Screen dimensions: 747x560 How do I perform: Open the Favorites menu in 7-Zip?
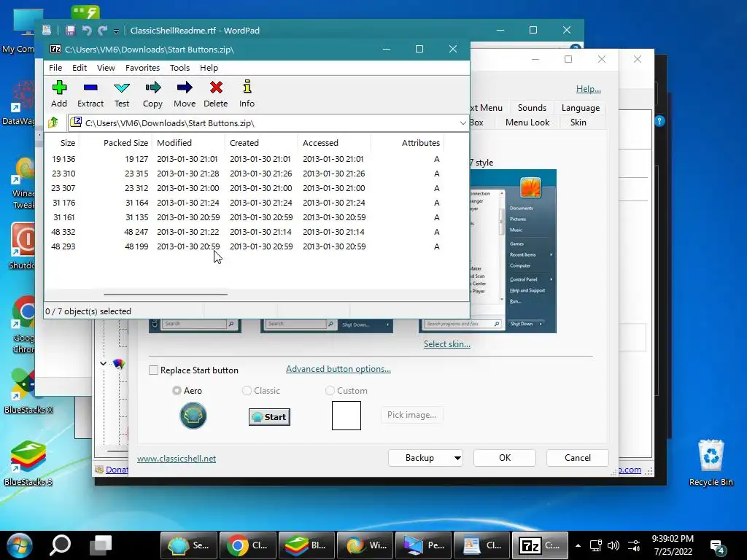tap(142, 68)
